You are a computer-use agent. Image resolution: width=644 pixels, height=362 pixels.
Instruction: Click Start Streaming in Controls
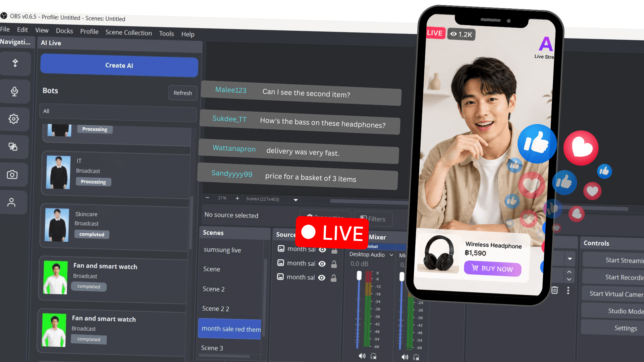click(x=613, y=260)
